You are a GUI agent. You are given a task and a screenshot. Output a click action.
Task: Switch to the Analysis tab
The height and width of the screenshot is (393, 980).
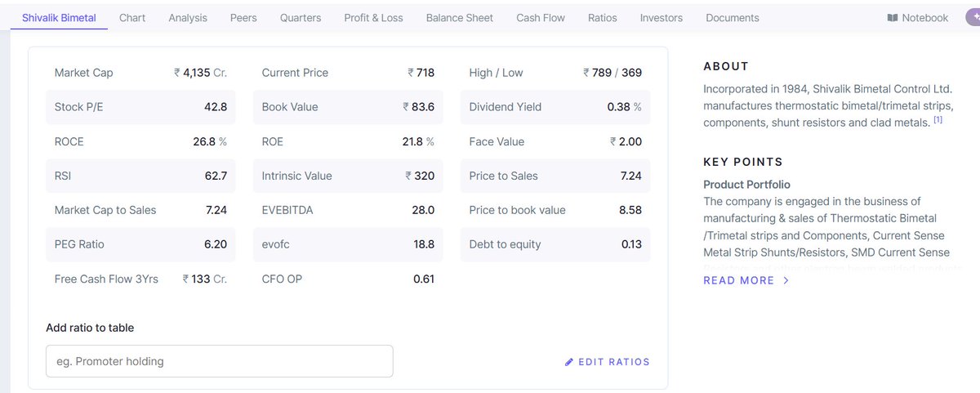tap(188, 18)
